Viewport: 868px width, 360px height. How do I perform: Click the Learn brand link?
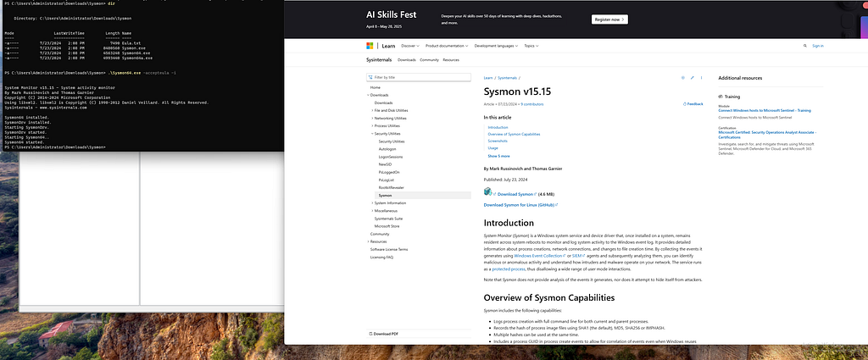point(388,46)
